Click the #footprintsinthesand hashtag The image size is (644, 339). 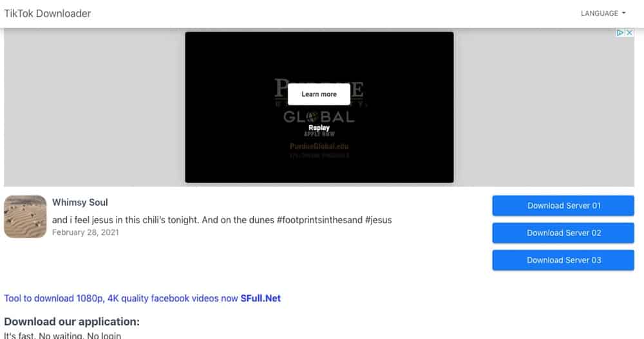coord(319,220)
